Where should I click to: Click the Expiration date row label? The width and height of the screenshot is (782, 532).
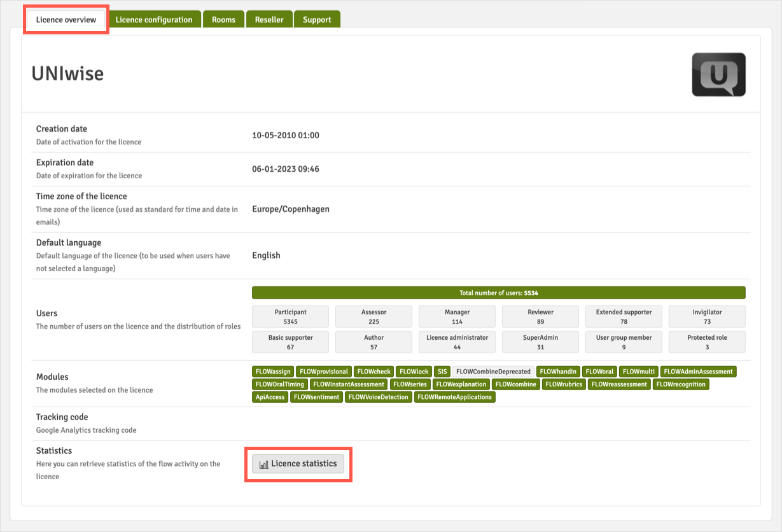65,162
